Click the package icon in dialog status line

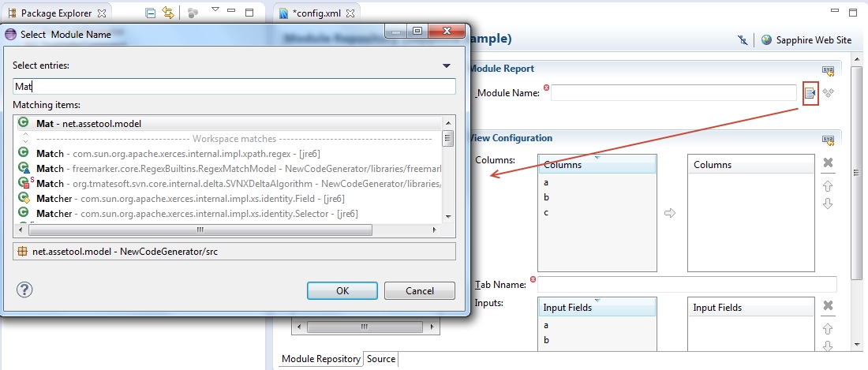pyautogui.click(x=23, y=251)
